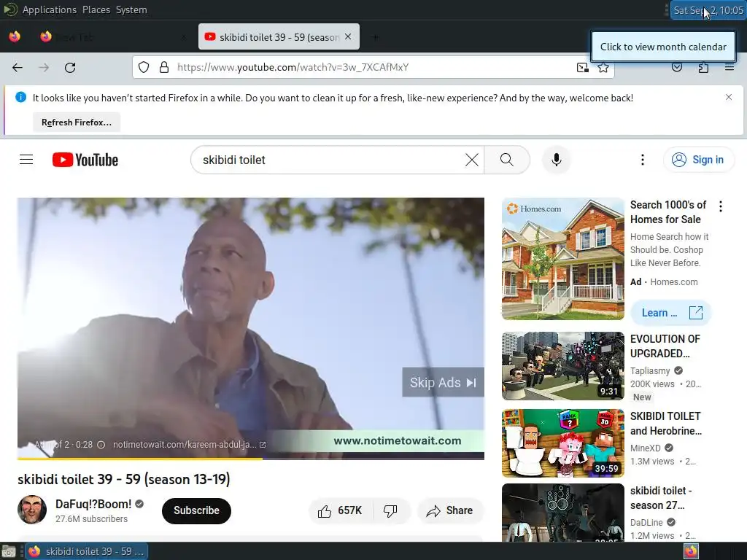Viewport: 747px width, 560px height.
Task: Click show desktop icon in bottom panel
Action: (x=9, y=551)
